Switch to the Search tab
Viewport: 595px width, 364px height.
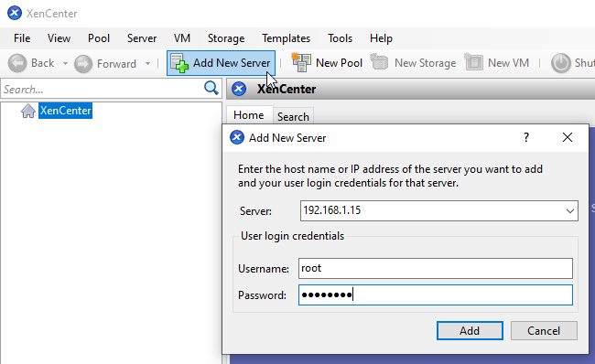pyautogui.click(x=293, y=117)
